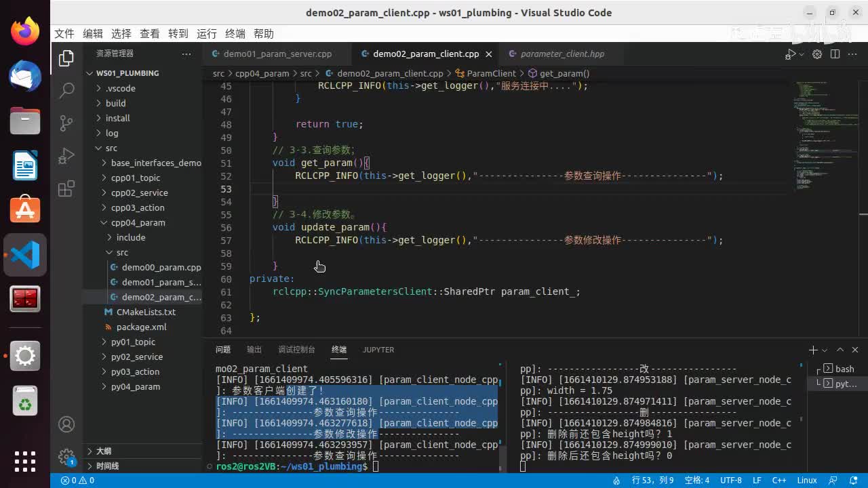Maximize the terminal panel size
Viewport: 868px width, 488px height.
coord(840,350)
